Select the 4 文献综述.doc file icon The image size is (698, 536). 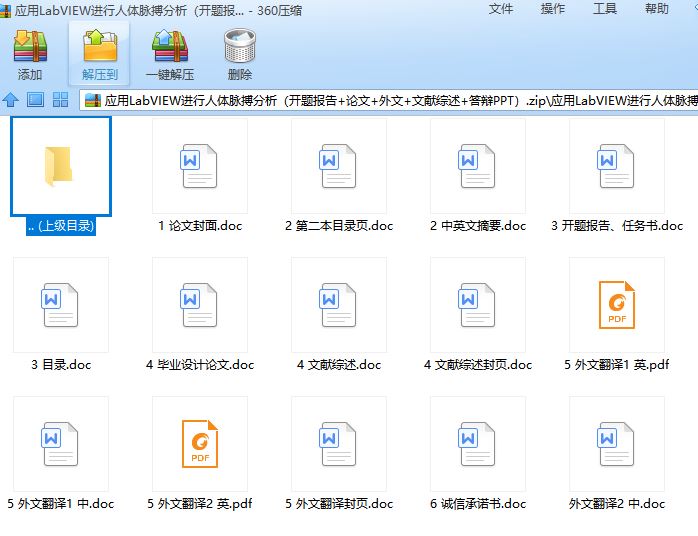338,305
